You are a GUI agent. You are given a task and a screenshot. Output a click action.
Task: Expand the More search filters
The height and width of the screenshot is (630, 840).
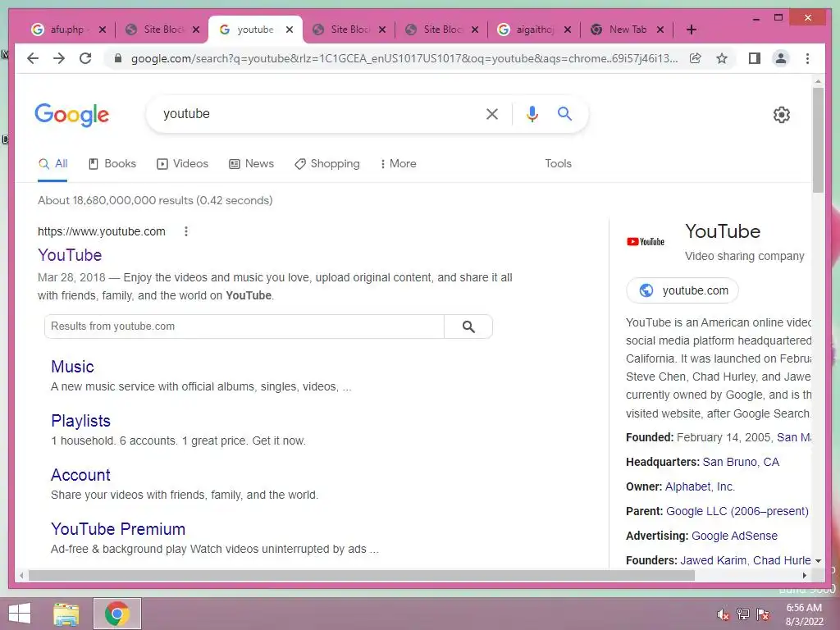[398, 164]
